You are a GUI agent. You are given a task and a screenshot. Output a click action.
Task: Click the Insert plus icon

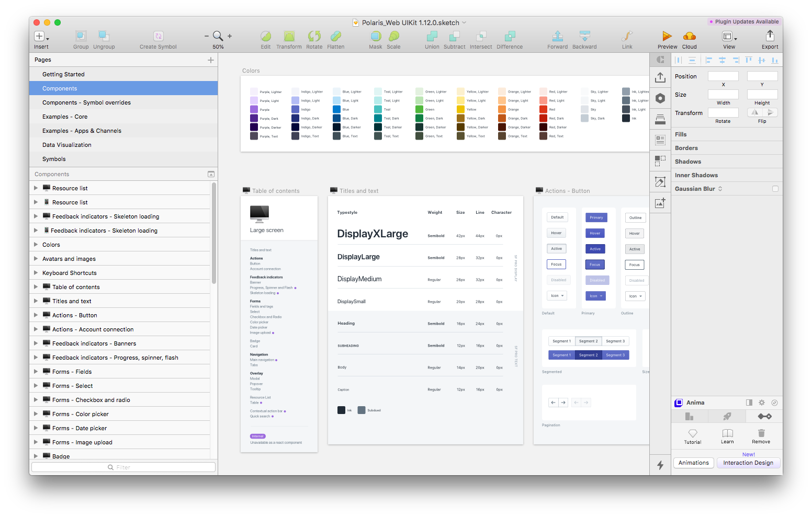click(x=39, y=36)
